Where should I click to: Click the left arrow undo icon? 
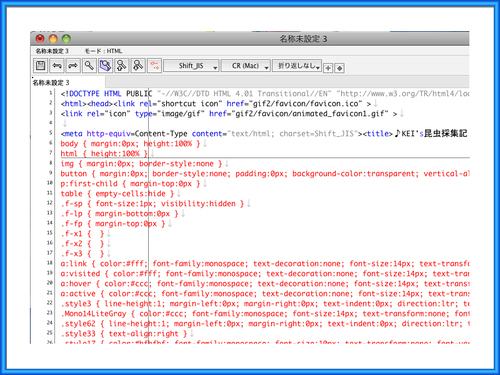[57, 66]
